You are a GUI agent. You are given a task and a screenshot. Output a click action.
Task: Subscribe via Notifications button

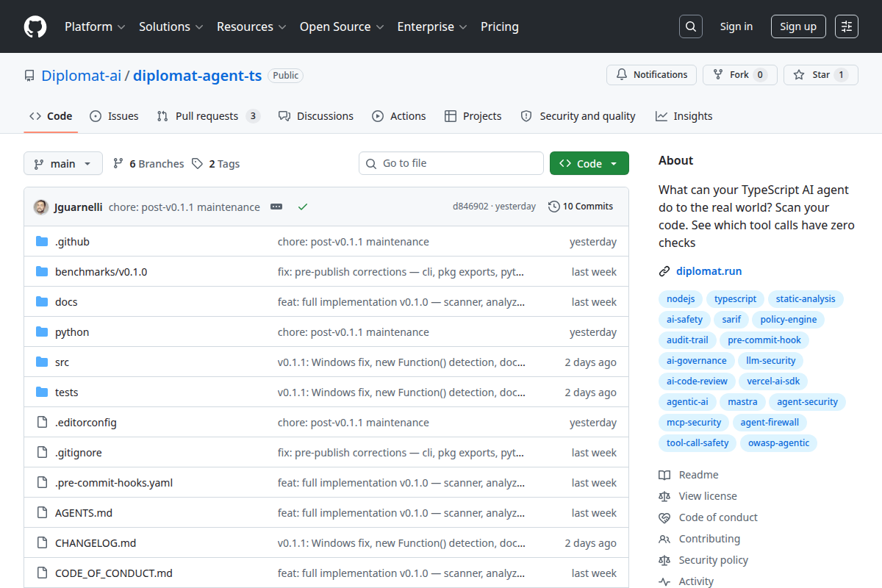tap(651, 75)
